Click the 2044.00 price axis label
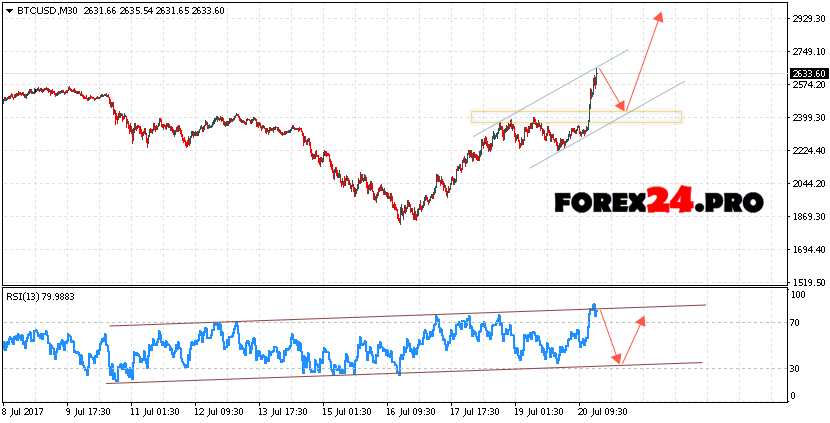The height and width of the screenshot is (423, 830). (x=807, y=184)
